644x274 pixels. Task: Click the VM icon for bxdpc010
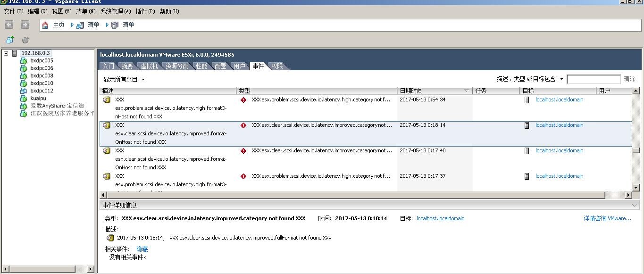24,83
